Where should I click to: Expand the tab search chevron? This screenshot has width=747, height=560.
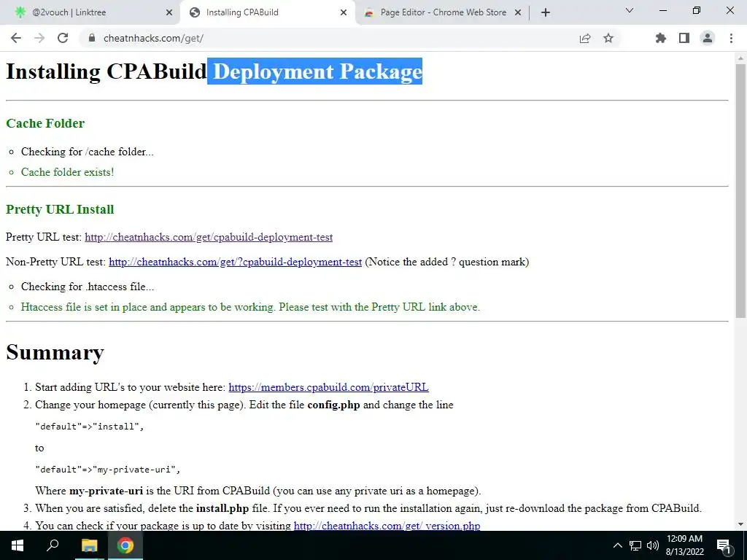tap(630, 10)
